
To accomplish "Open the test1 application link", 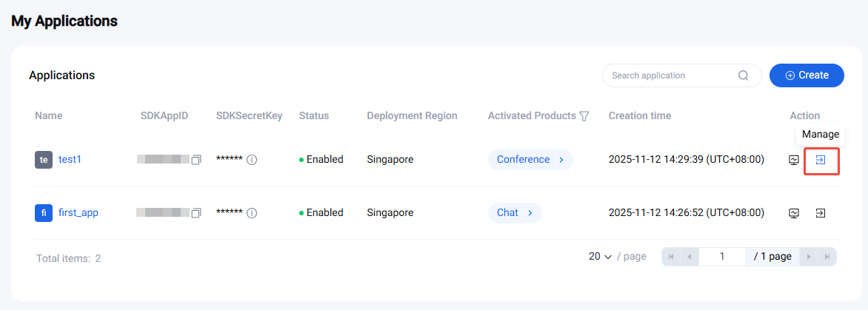I will 70,160.
